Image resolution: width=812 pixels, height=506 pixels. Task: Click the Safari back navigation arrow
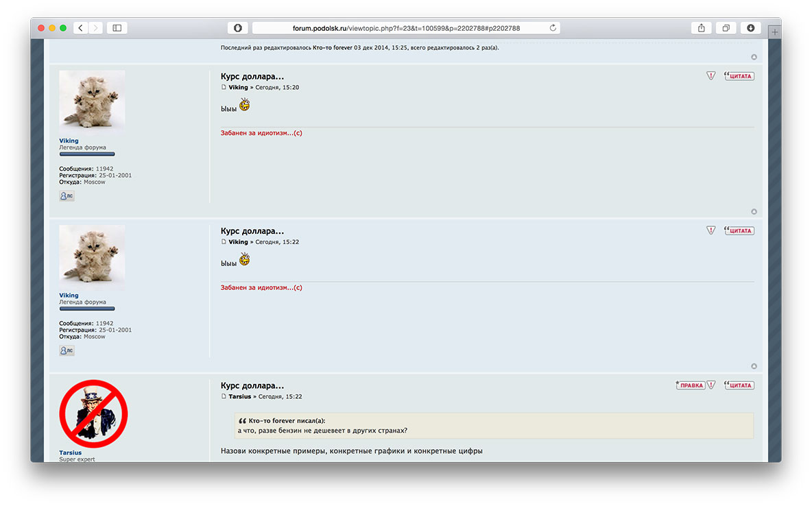click(x=81, y=28)
